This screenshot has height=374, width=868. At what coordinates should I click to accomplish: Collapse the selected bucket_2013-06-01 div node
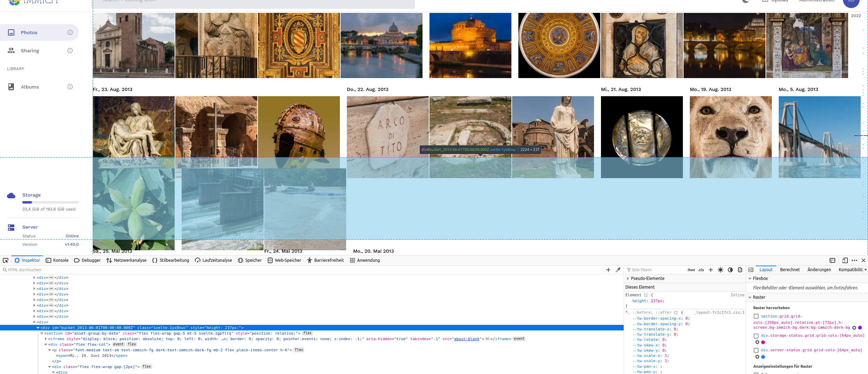coord(38,328)
